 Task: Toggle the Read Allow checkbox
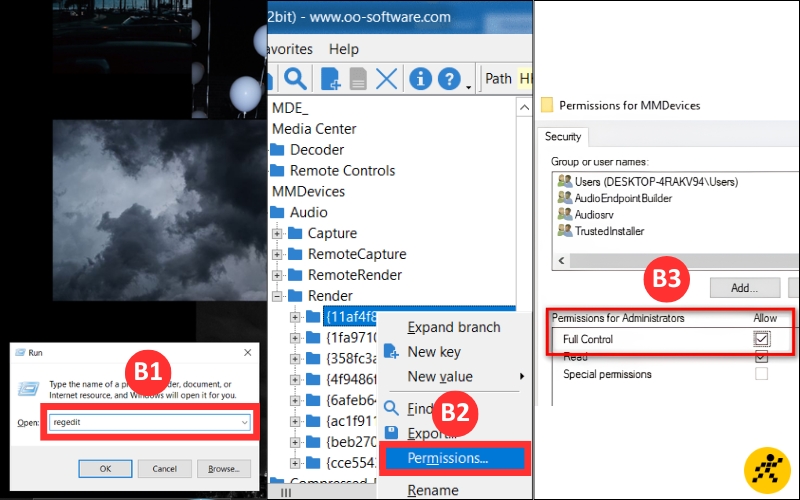761,357
